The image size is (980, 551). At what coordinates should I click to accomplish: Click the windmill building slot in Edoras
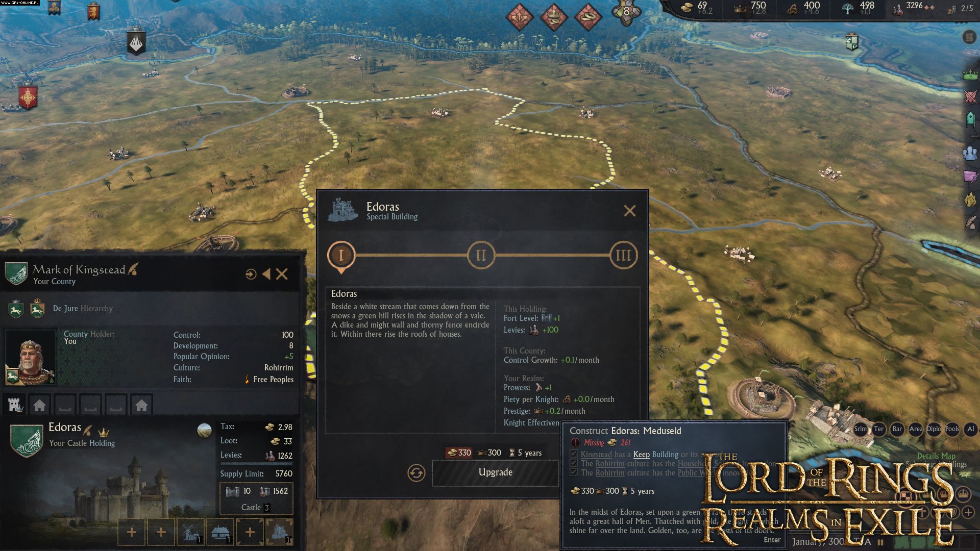point(190,532)
